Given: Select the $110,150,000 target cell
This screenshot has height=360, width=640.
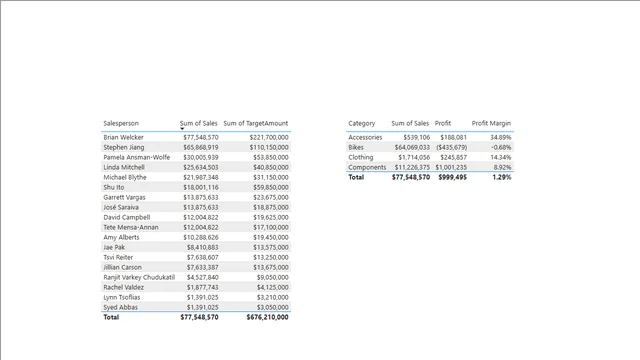Looking at the screenshot, I should pyautogui.click(x=269, y=147).
